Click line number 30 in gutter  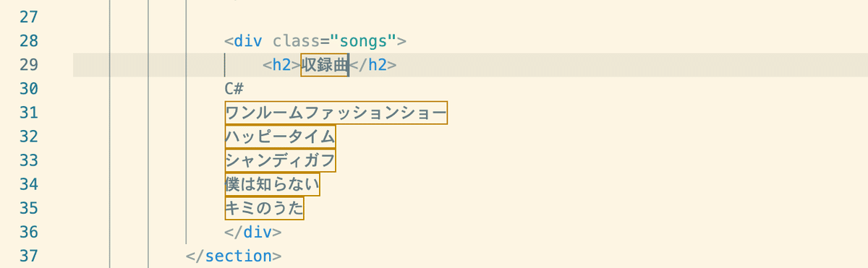28,88
